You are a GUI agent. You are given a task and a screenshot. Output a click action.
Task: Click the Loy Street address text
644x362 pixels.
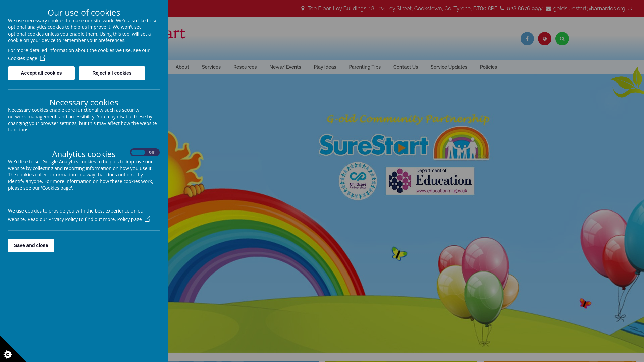tap(402, 9)
